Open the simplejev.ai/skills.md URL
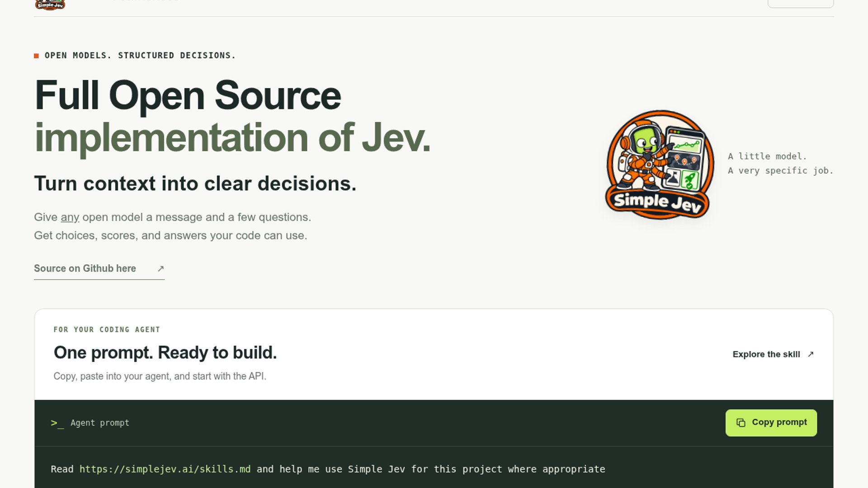The image size is (868, 488). (x=165, y=469)
